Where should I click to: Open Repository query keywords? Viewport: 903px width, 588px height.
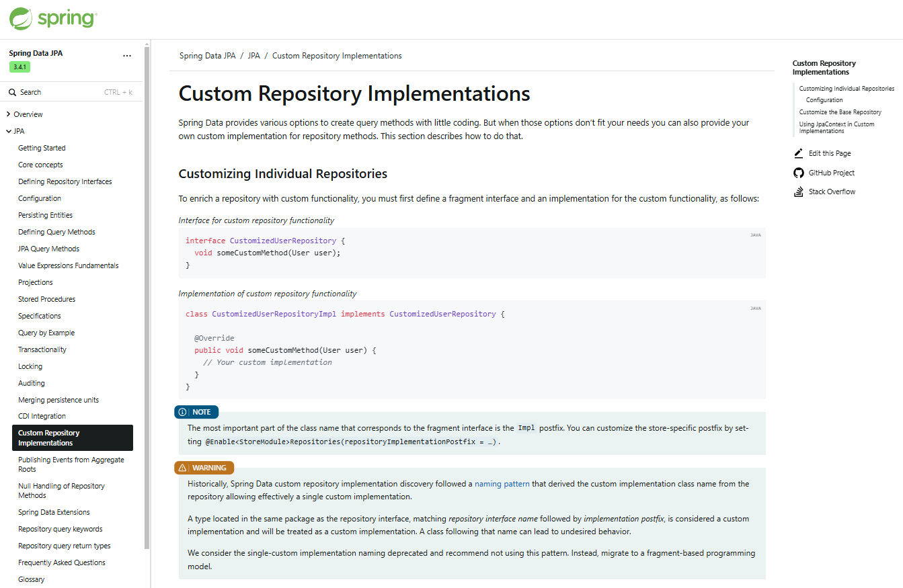[61, 529]
